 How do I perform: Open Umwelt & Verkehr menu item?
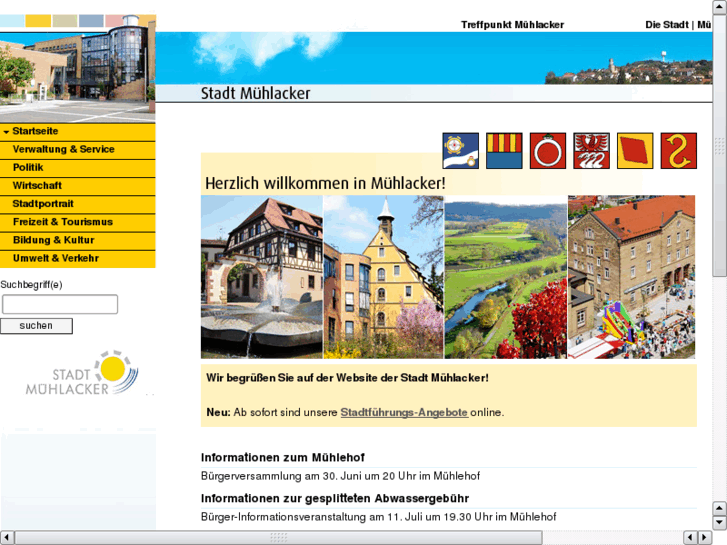click(77, 258)
